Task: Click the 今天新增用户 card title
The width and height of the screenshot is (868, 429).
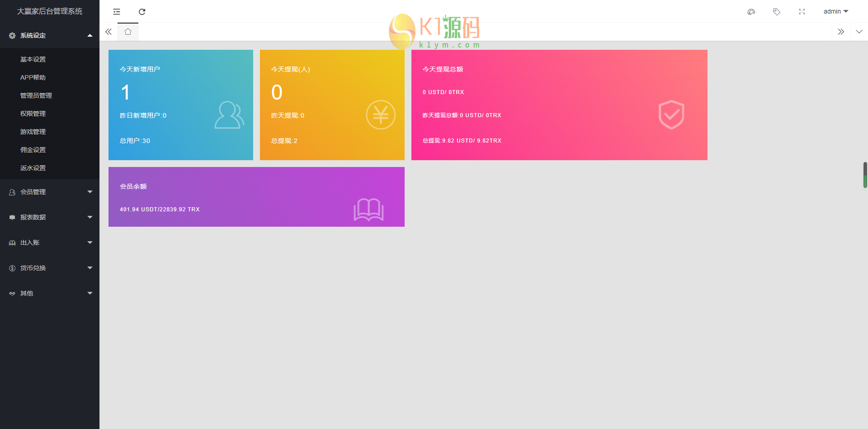Action: pos(140,69)
